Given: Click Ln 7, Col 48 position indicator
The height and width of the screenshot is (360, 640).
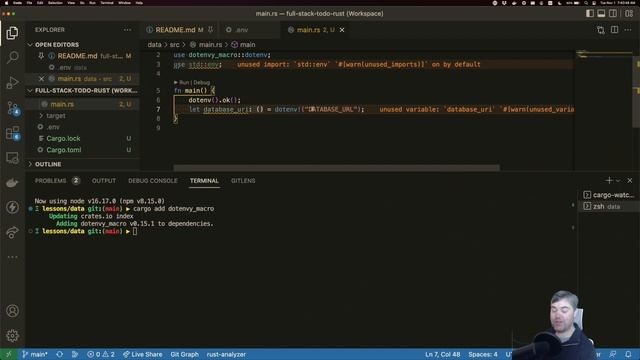Looking at the screenshot, I should click(x=442, y=354).
